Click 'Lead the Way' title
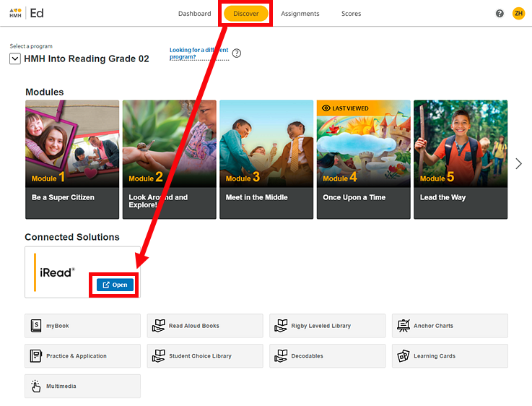The image size is (532, 406). click(442, 197)
